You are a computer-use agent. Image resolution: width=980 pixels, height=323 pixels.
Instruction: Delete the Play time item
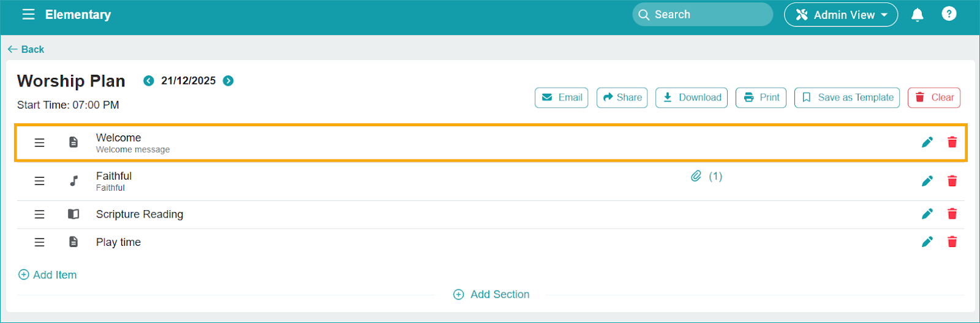[x=952, y=242]
